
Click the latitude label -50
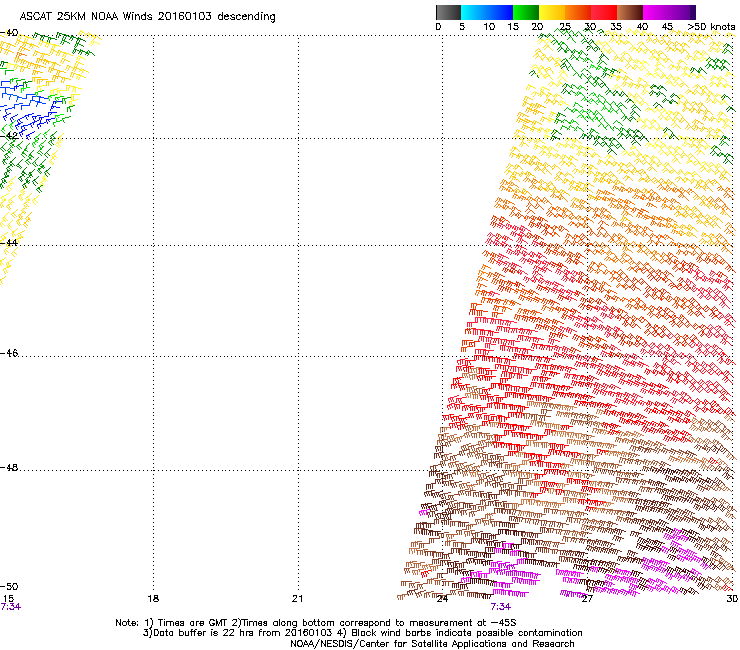click(x=9, y=586)
